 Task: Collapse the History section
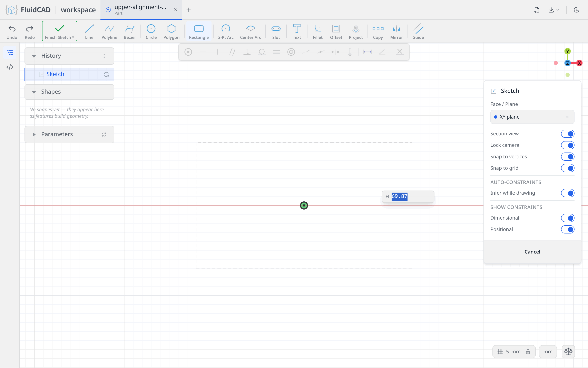click(34, 56)
